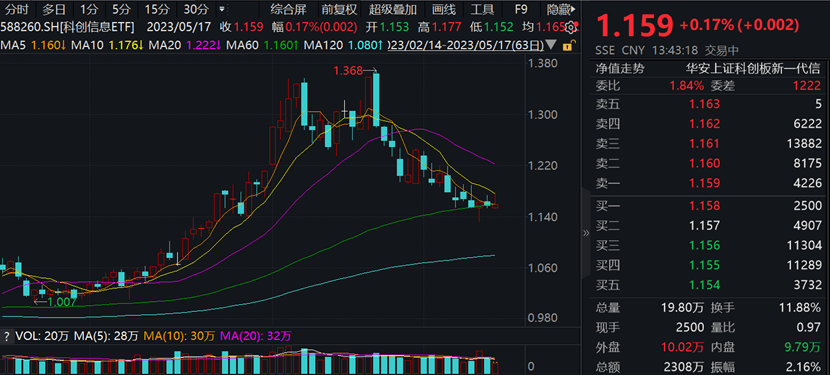Click the 卖一 1.159 ask row

(x=709, y=183)
